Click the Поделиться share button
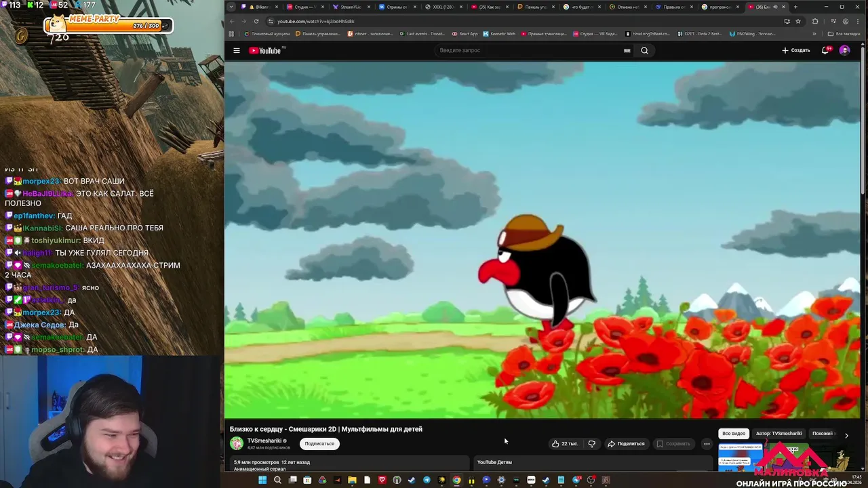This screenshot has height=488, width=868. coord(626,444)
